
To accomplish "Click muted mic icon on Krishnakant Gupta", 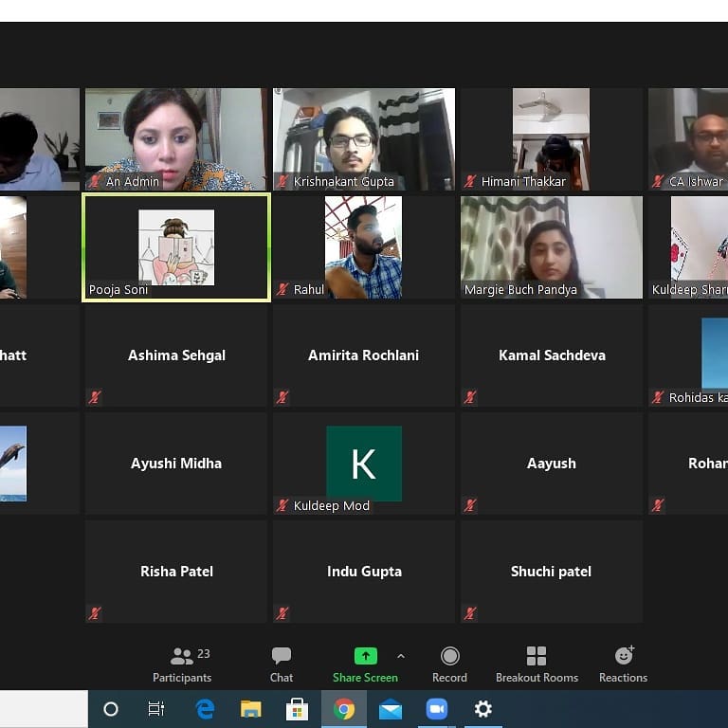I will (x=282, y=181).
